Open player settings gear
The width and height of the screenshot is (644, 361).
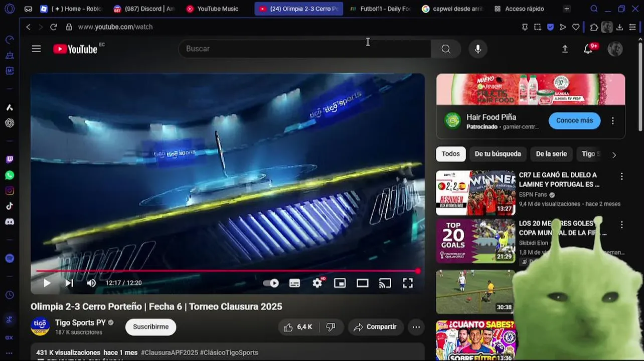coord(317,283)
